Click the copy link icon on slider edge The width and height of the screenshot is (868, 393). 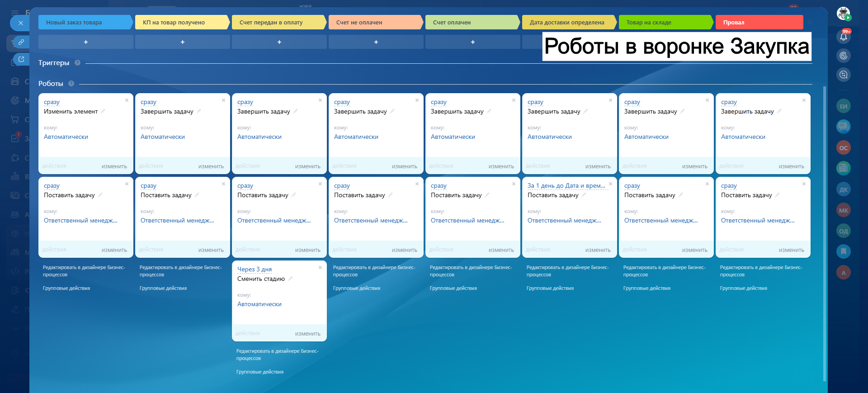point(21,42)
